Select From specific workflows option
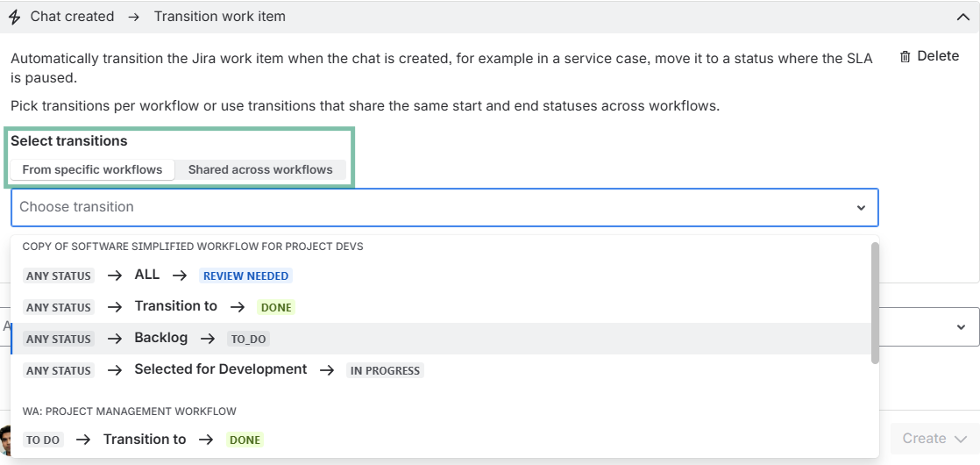 coord(92,169)
